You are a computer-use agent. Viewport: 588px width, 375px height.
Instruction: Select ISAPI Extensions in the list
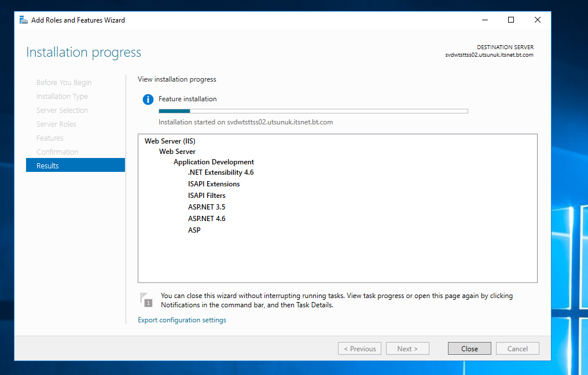click(x=214, y=184)
